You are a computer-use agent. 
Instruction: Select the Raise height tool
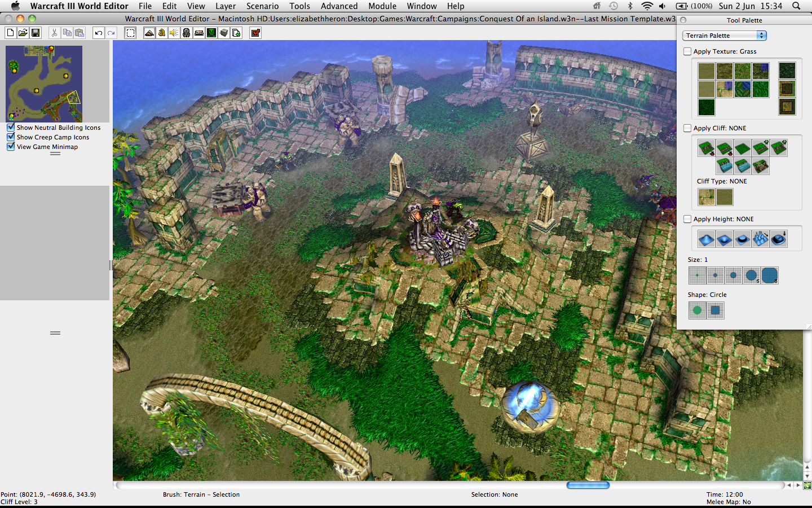click(707, 239)
